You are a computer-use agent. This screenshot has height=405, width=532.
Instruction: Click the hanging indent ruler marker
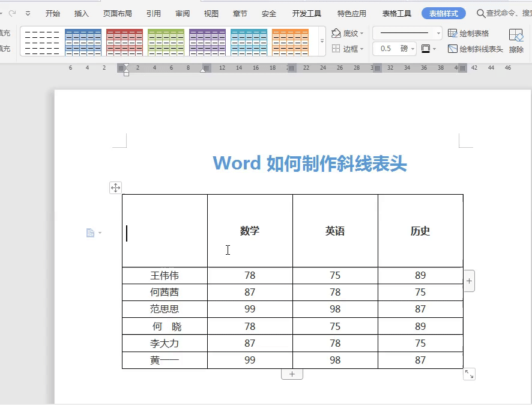pos(126,72)
